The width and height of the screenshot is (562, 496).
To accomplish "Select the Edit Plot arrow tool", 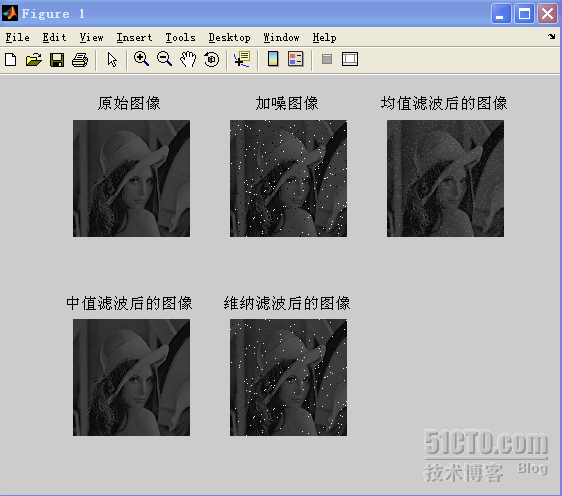I will (112, 59).
